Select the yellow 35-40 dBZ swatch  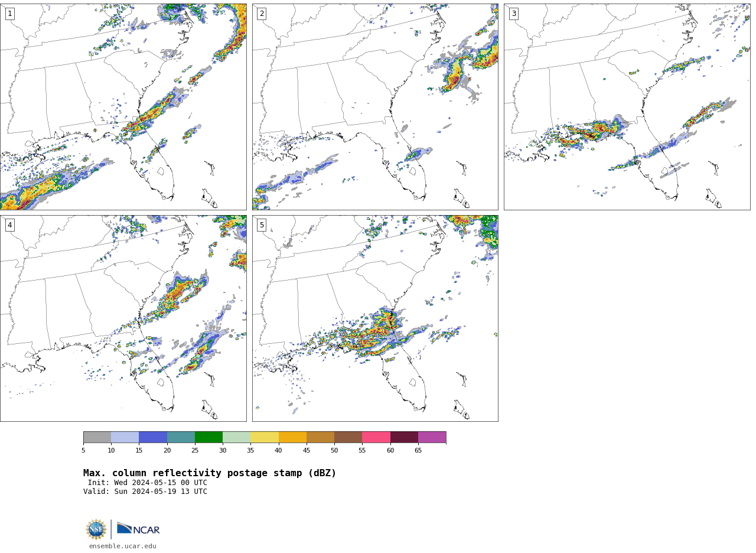click(x=265, y=437)
